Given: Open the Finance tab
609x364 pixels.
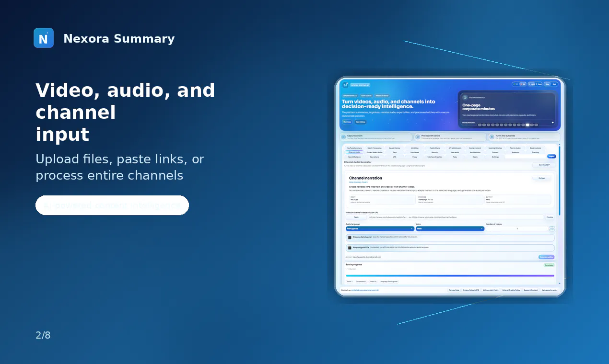Looking at the screenshot, I should pyautogui.click(x=495, y=152).
